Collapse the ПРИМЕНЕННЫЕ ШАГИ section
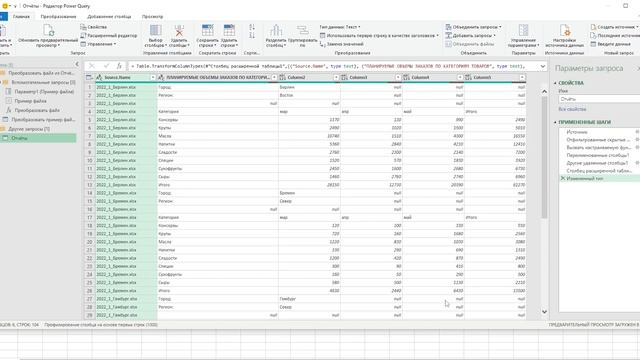The image size is (640, 360). point(556,122)
